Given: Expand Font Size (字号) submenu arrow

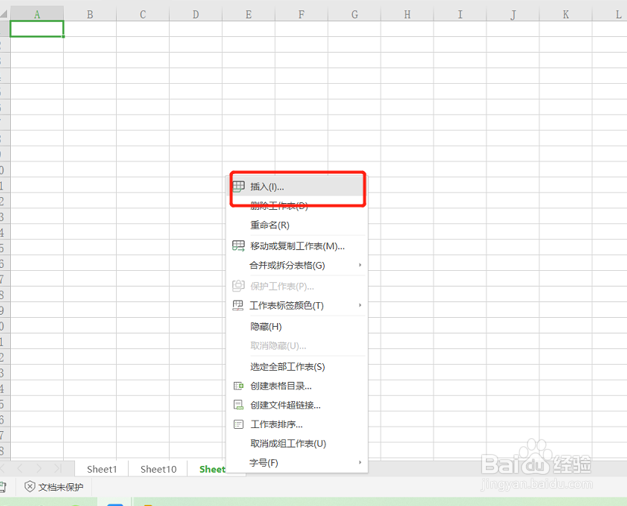Looking at the screenshot, I should point(360,462).
